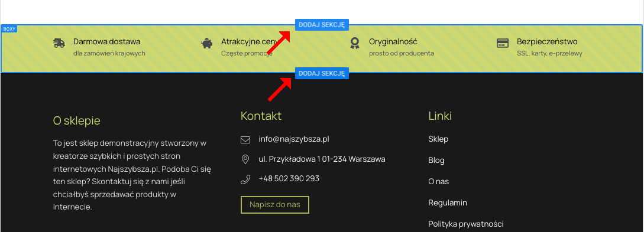Screen dimensions: 644x232
Task: Click the phone handset icon
Action: coord(245,179)
